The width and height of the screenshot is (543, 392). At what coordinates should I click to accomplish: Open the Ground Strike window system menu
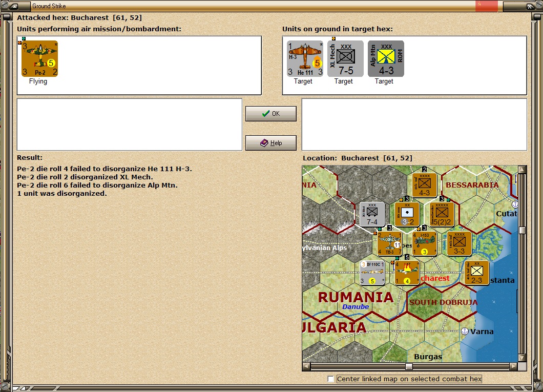[x=14, y=6]
